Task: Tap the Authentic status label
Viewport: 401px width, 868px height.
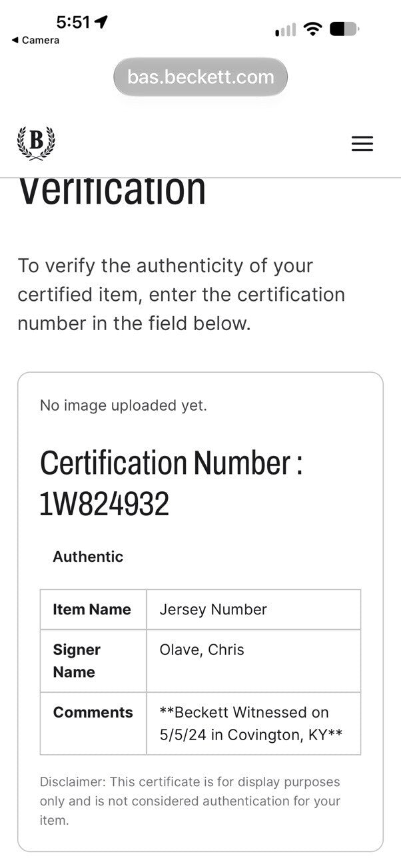Action: 88,556
